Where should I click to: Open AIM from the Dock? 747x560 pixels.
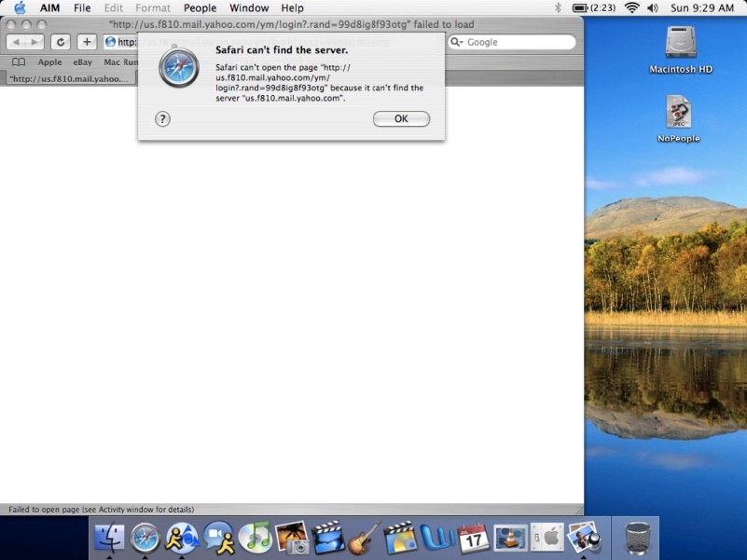(x=182, y=538)
